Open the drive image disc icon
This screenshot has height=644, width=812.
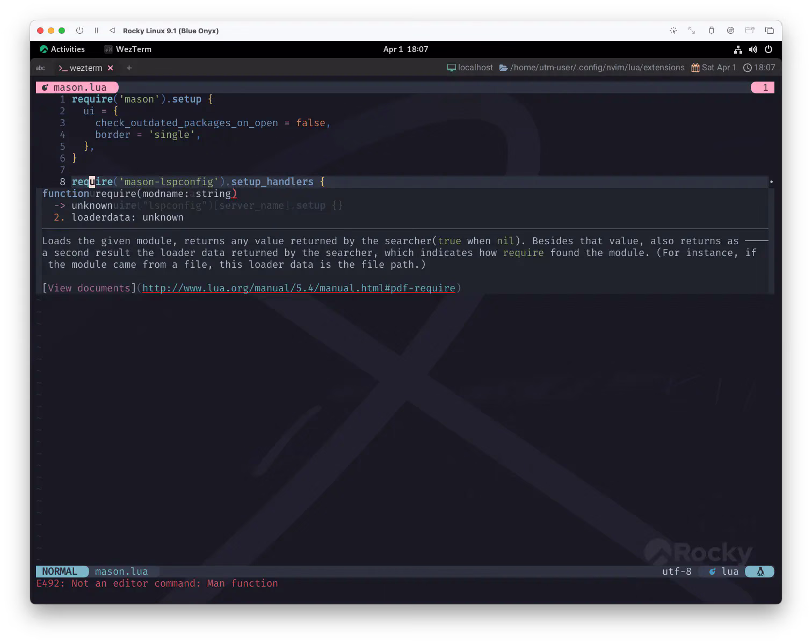tap(730, 31)
